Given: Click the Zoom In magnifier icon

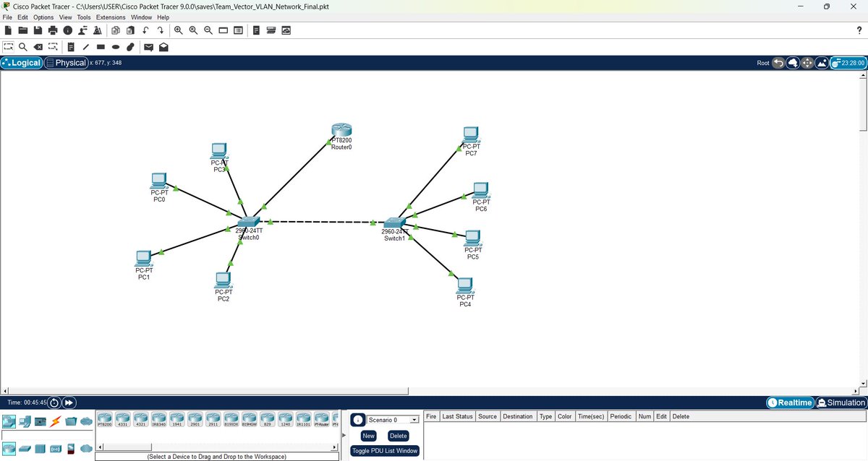Looking at the screenshot, I should coord(179,30).
